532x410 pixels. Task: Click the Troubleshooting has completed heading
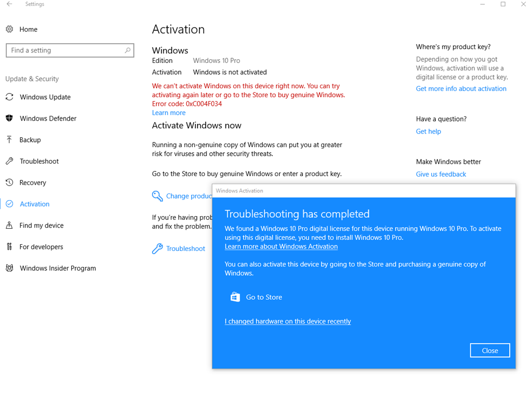pos(297,214)
